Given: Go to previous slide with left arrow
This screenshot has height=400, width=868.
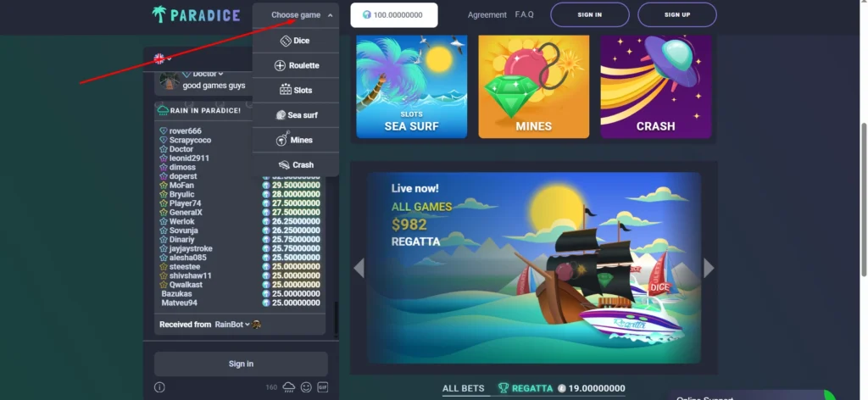Looking at the screenshot, I should [x=359, y=268].
